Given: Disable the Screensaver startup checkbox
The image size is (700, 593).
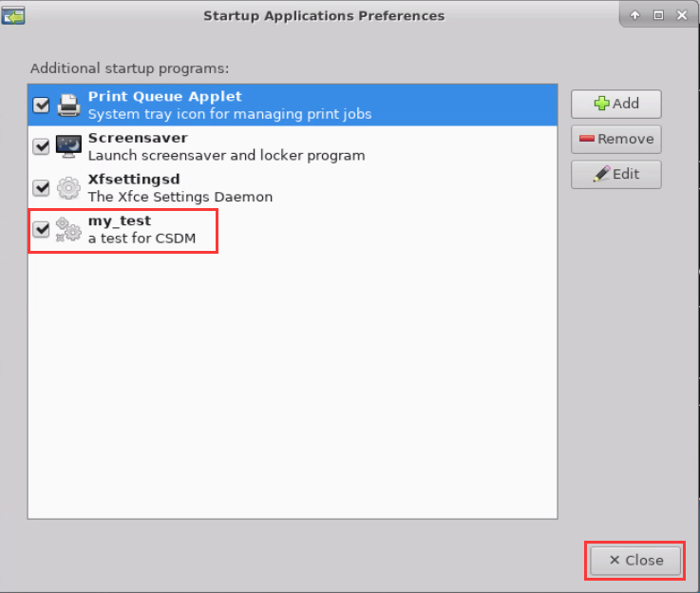Looking at the screenshot, I should pyautogui.click(x=41, y=146).
